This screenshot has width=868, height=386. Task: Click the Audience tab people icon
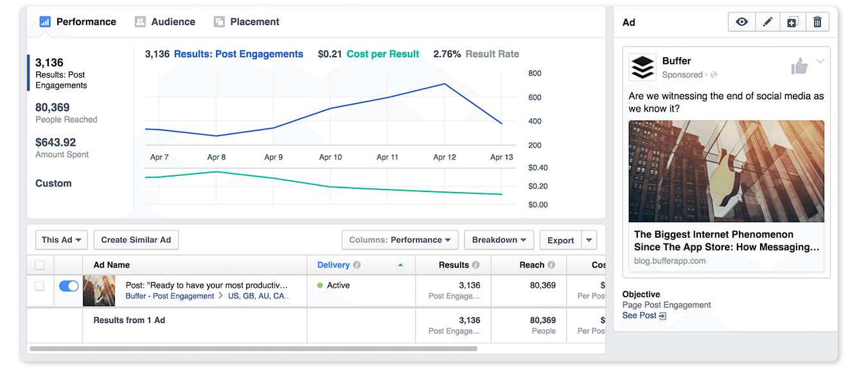[140, 22]
